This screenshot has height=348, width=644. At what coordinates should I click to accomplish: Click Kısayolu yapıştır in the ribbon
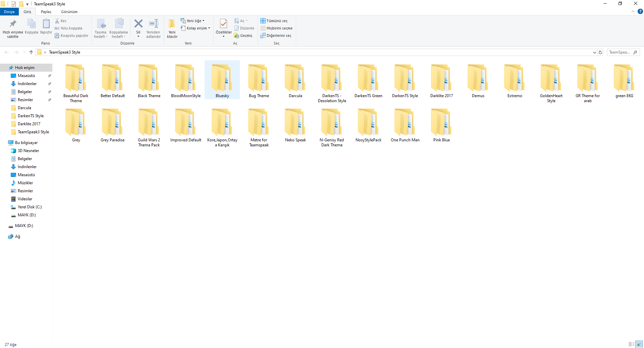71,36
